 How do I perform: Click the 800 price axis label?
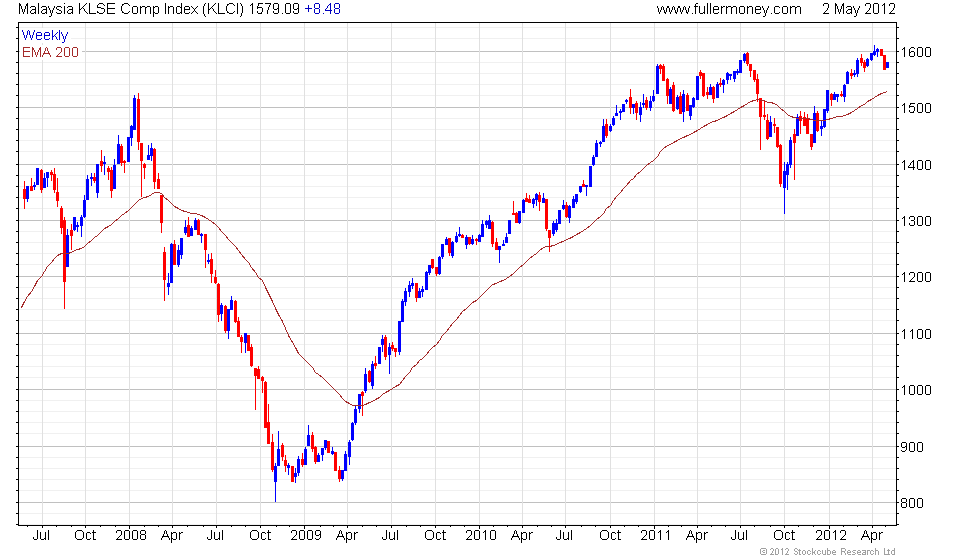coord(912,503)
